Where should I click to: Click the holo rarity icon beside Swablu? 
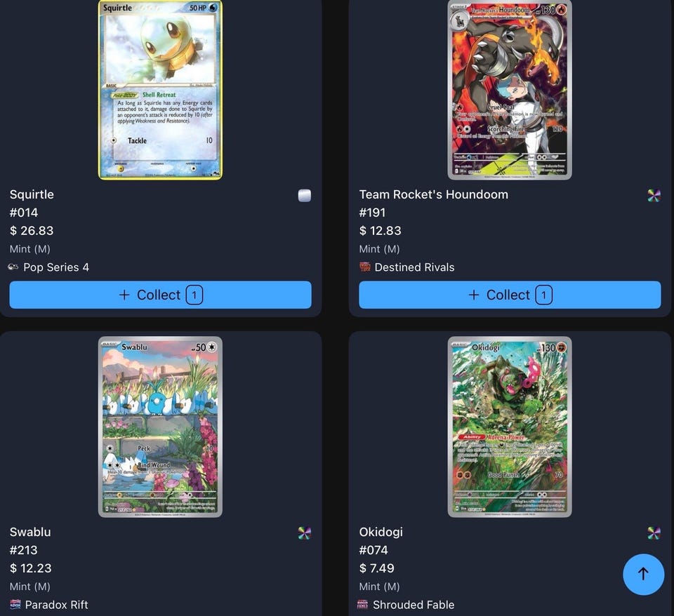304,533
